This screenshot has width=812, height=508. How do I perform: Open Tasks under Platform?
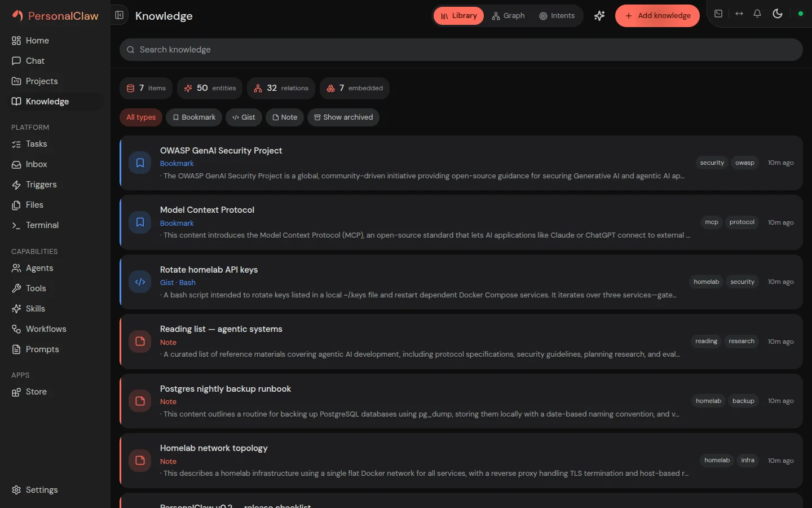pos(55,144)
